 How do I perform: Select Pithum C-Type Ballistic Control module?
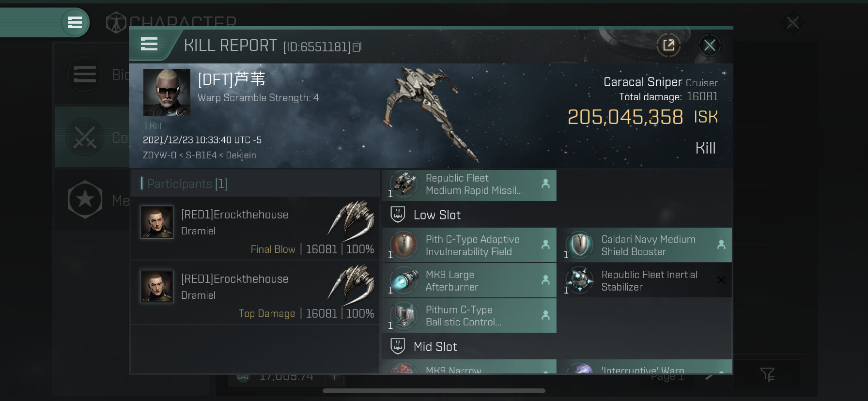pyautogui.click(x=469, y=316)
